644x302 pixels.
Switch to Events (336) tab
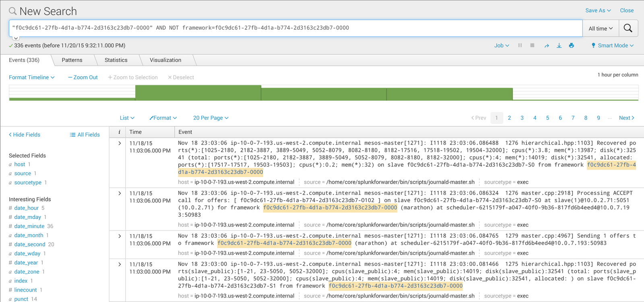click(24, 60)
